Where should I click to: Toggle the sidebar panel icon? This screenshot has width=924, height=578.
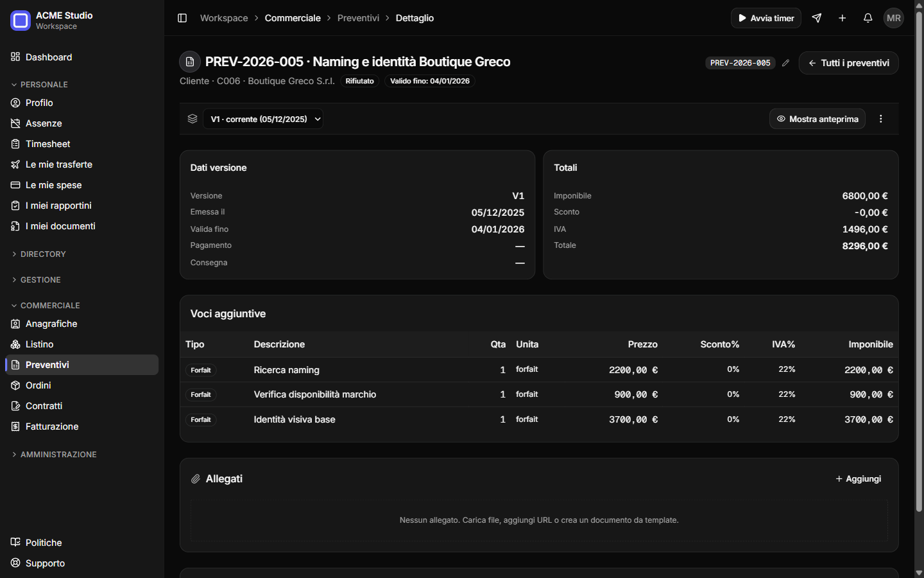click(182, 18)
